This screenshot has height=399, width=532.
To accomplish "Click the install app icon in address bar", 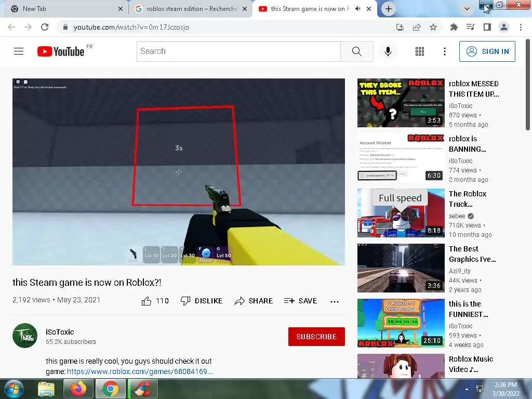I will coord(400,27).
